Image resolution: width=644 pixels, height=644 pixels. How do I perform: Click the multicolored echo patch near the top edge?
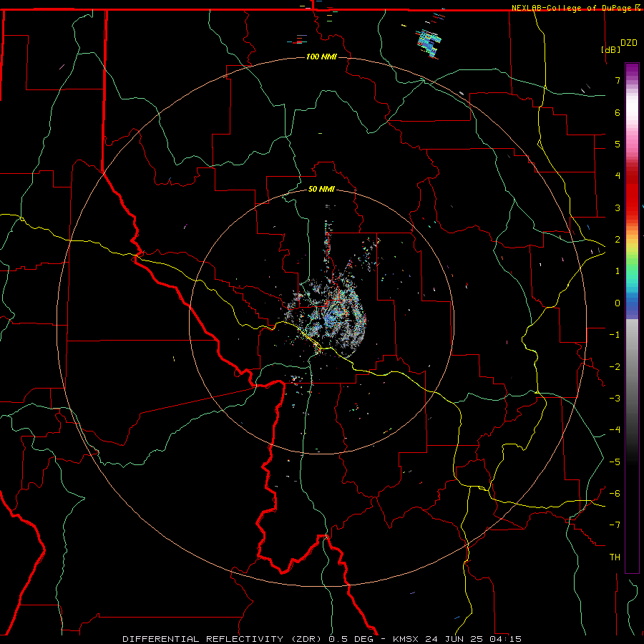pyautogui.click(x=429, y=42)
